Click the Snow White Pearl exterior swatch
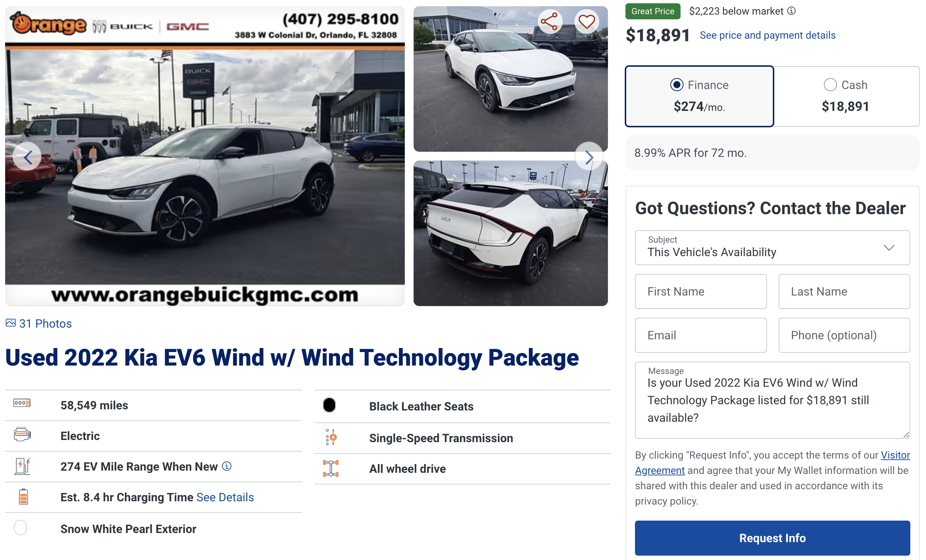The image size is (926, 560). pyautogui.click(x=20, y=528)
